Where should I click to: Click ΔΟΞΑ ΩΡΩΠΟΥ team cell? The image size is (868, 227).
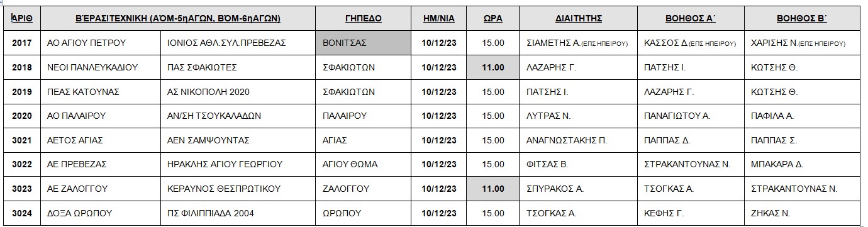(101, 212)
